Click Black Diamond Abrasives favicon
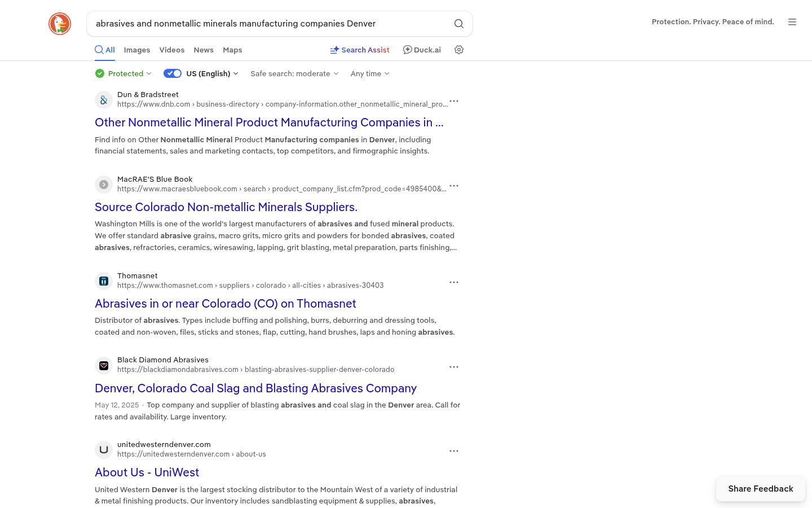Image resolution: width=812 pixels, height=508 pixels. click(x=104, y=366)
